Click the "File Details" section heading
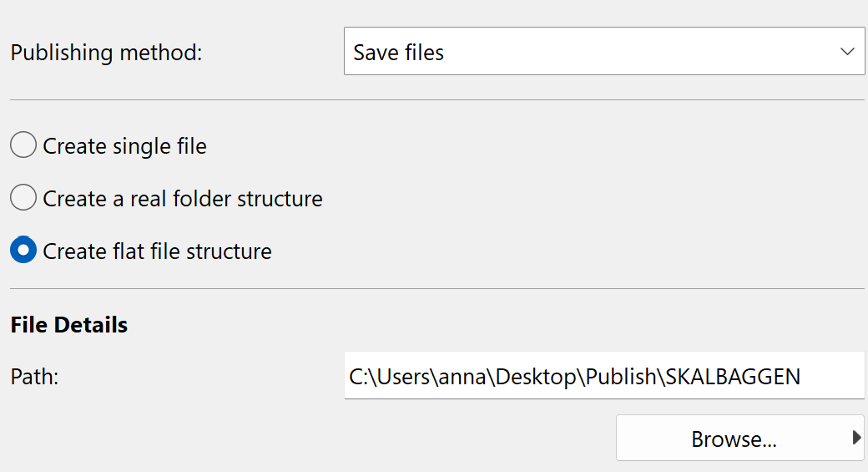Image resolution: width=868 pixels, height=472 pixels. click(69, 325)
